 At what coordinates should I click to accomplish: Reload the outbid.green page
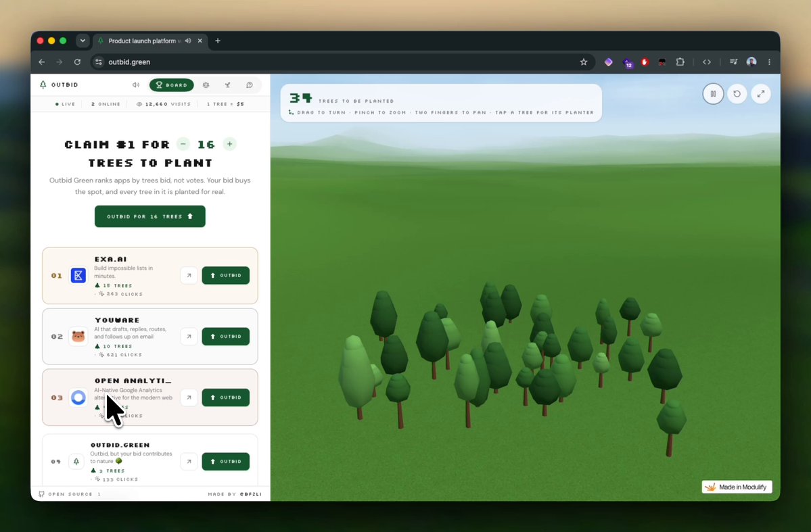(77, 62)
